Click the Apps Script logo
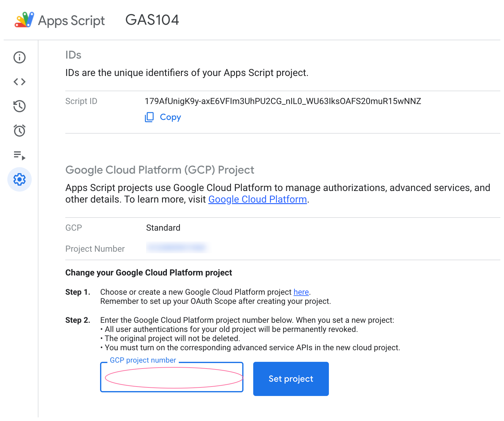504x421 pixels. click(24, 20)
